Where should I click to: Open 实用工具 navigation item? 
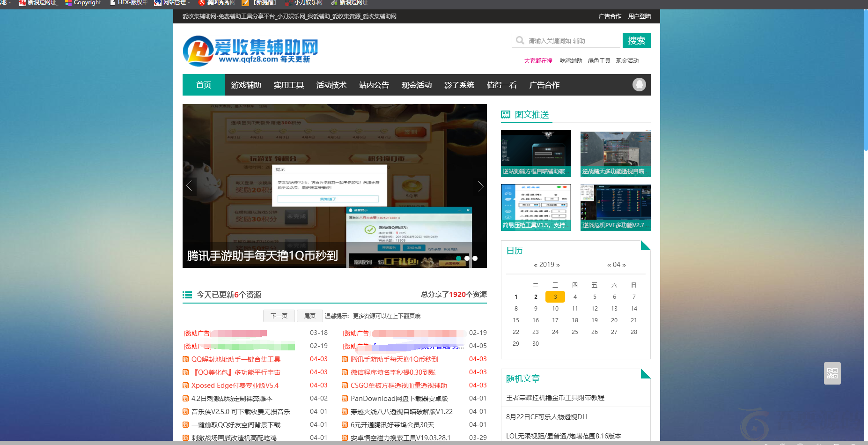point(288,85)
